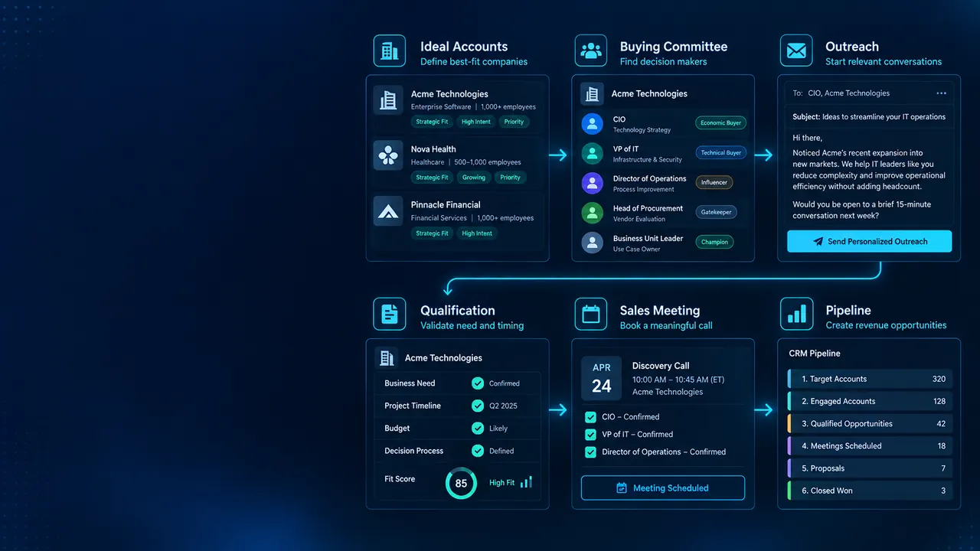Click the bar chart icon beside High Fit
This screenshot has height=551, width=980.
click(x=526, y=482)
